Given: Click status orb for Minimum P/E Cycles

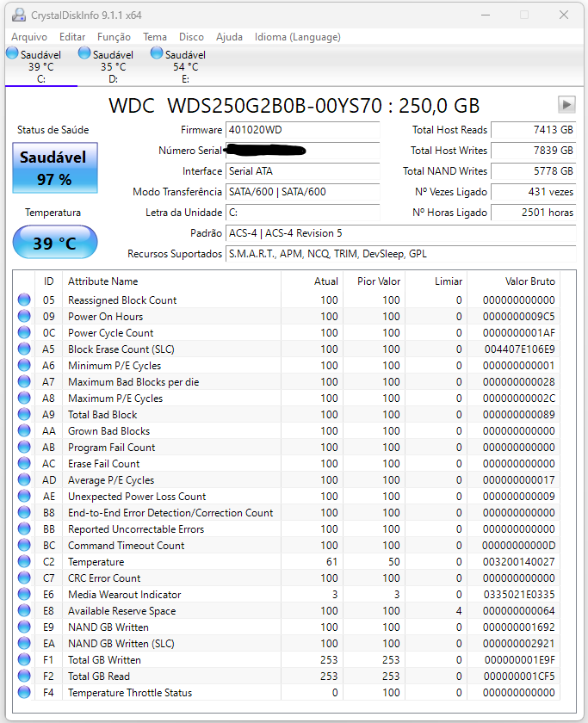Looking at the screenshot, I should point(24,365).
